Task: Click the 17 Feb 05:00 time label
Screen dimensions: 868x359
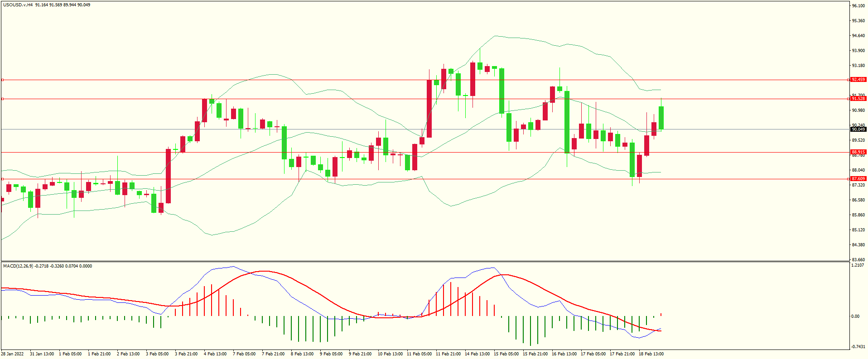Action: click(593, 354)
